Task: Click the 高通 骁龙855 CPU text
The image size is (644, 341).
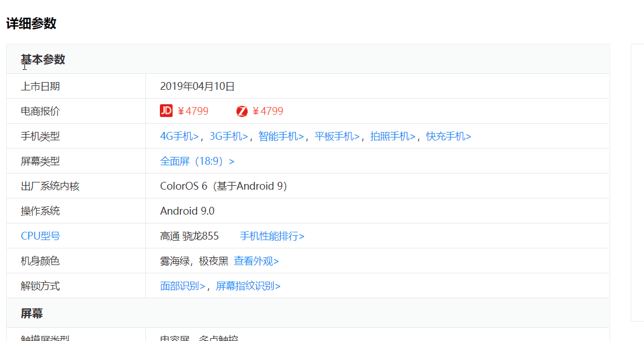Action: pyautogui.click(x=189, y=236)
